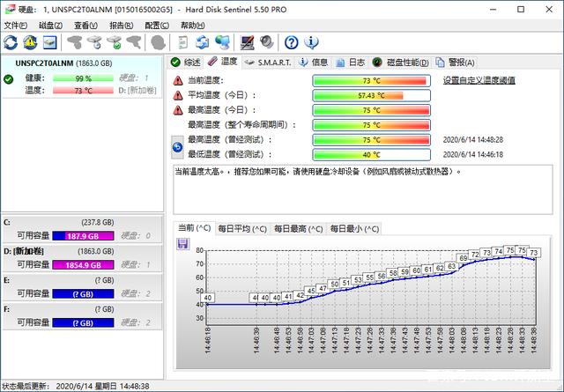This screenshot has width=564, height=392.
Task: Click the question mark help icon
Action: coord(292,42)
